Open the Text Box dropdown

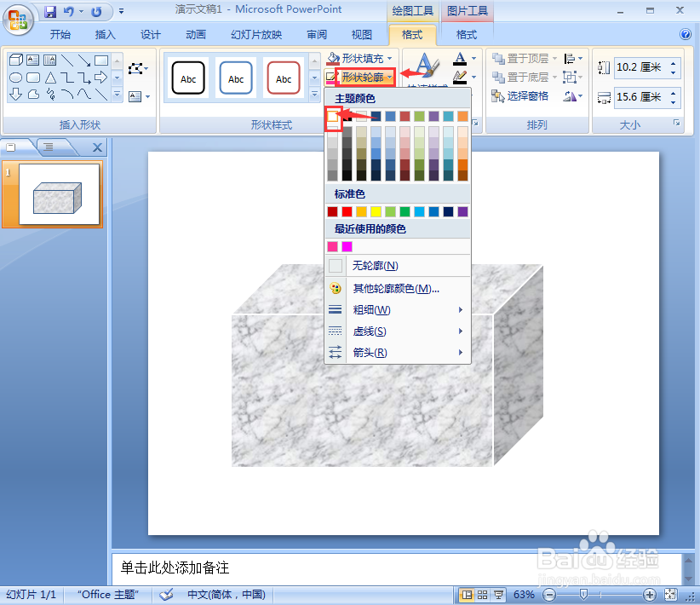click(139, 96)
